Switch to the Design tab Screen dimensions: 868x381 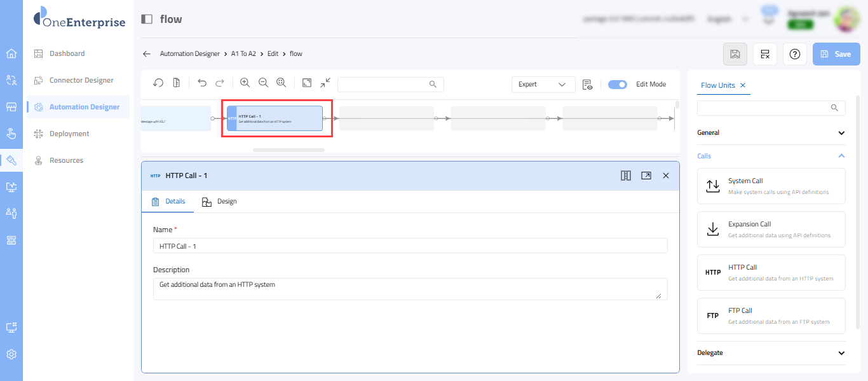pyautogui.click(x=220, y=202)
